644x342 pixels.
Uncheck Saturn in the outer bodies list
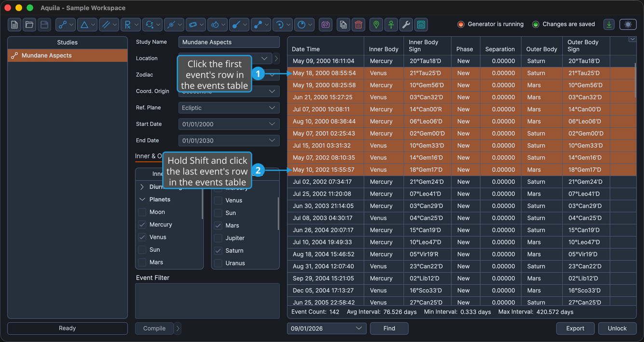point(218,251)
